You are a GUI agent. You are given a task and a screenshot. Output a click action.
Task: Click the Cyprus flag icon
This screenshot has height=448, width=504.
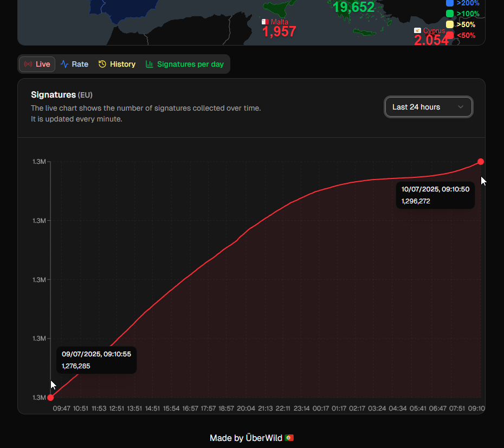tap(417, 30)
